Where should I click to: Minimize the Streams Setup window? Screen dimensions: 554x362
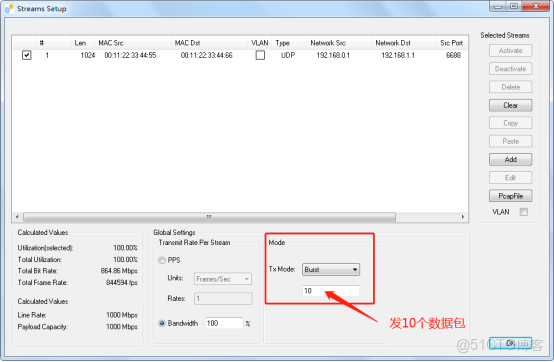pos(498,6)
